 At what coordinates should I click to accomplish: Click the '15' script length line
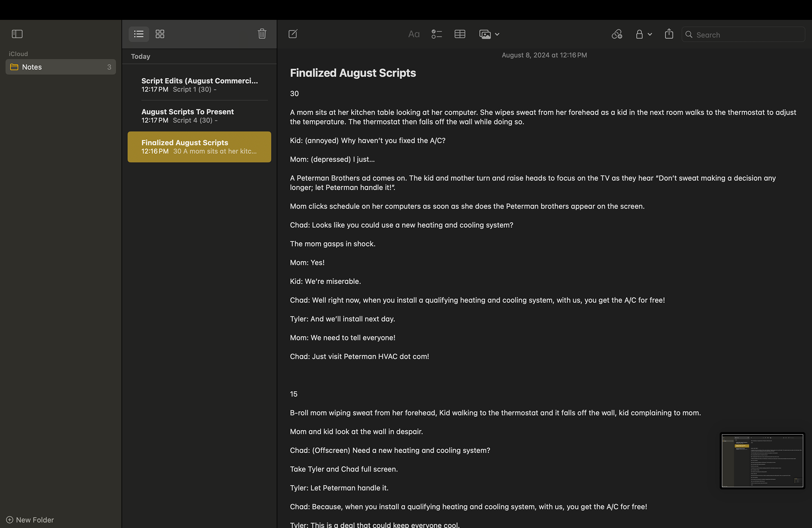point(294,394)
